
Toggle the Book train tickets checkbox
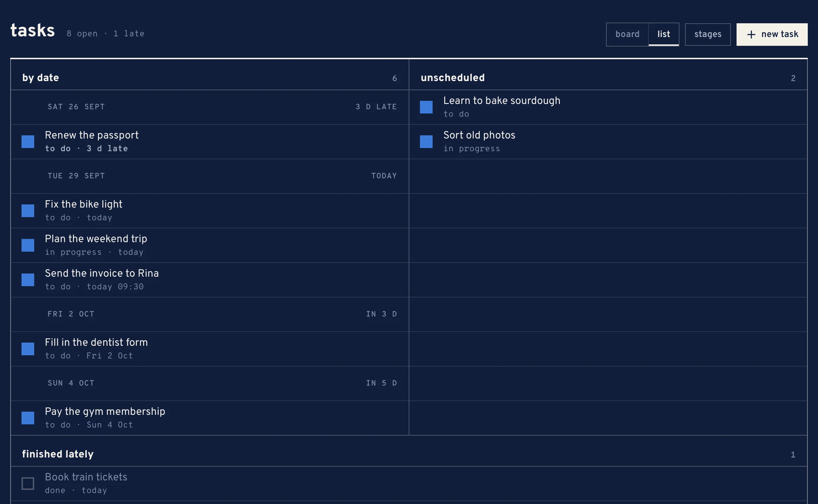click(28, 484)
